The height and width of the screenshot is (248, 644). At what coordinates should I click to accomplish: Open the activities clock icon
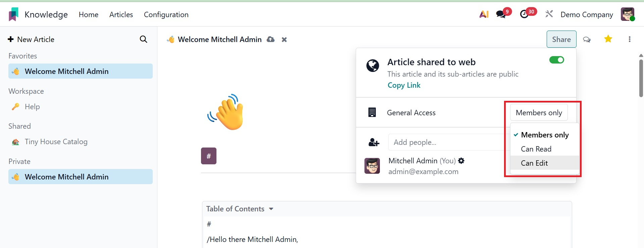(x=524, y=14)
